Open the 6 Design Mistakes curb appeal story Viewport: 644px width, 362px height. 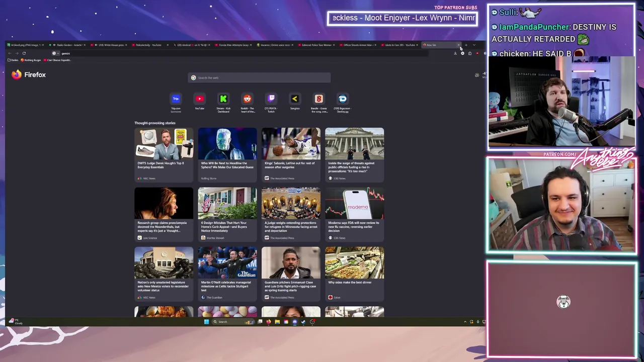pyautogui.click(x=227, y=214)
